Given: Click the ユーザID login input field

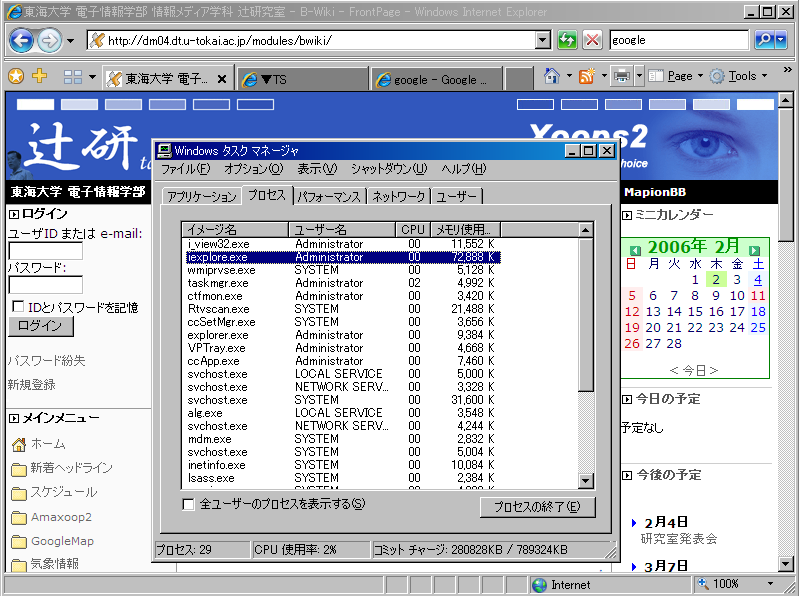Looking at the screenshot, I should (x=46, y=251).
